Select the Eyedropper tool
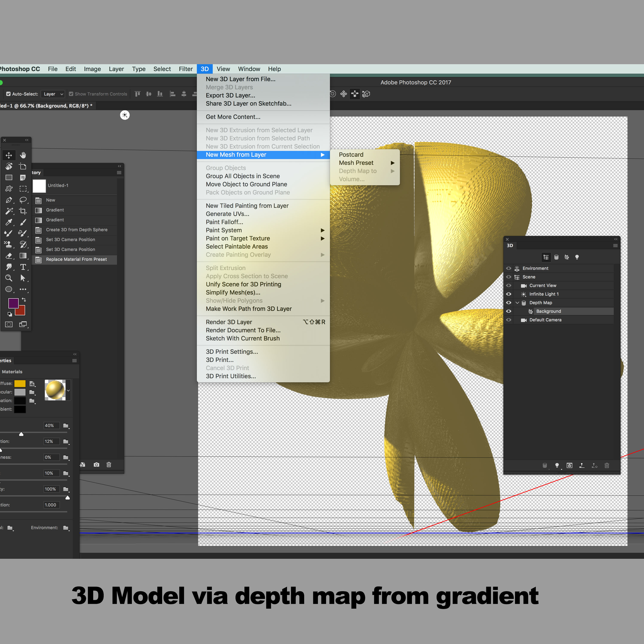Viewport: 644px width, 644px height. point(9,222)
